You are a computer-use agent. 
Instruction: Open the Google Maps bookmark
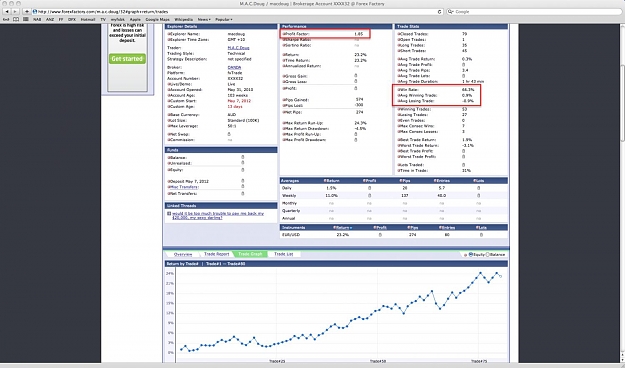(157, 19)
